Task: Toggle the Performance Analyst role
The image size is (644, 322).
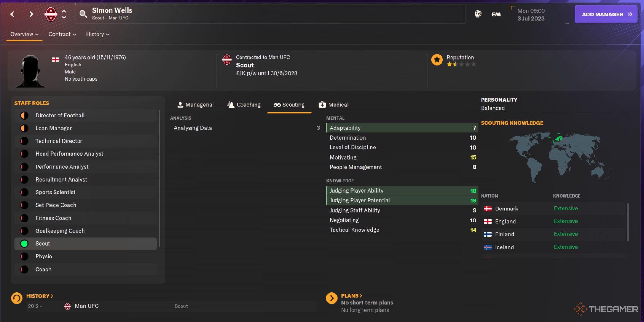Action: (x=62, y=166)
